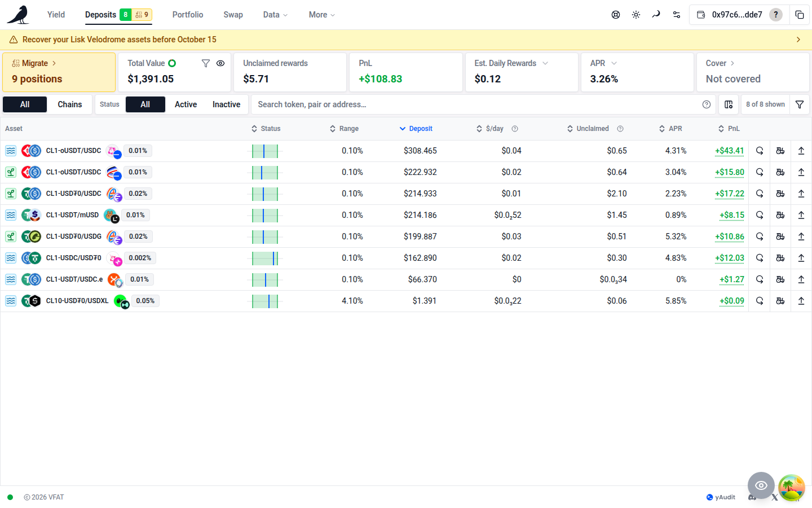The height and width of the screenshot is (508, 812).
Task: Sort by PnL column header
Action: (729, 129)
